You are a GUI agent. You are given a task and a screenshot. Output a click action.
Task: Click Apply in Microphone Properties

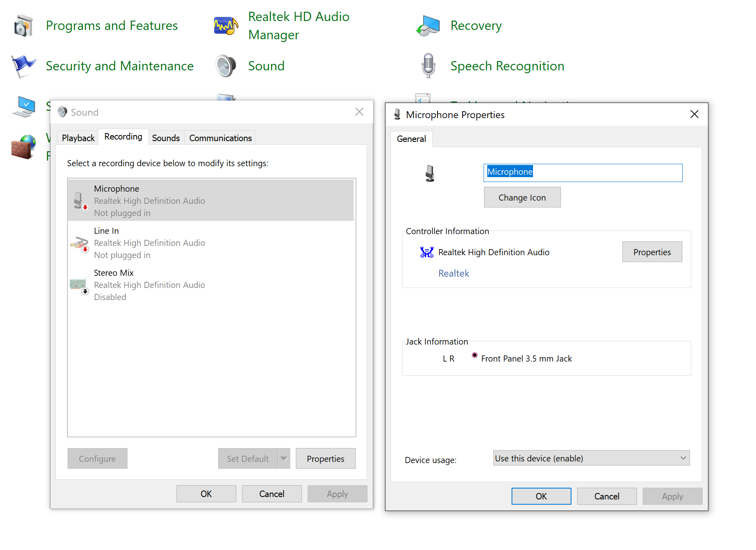672,496
